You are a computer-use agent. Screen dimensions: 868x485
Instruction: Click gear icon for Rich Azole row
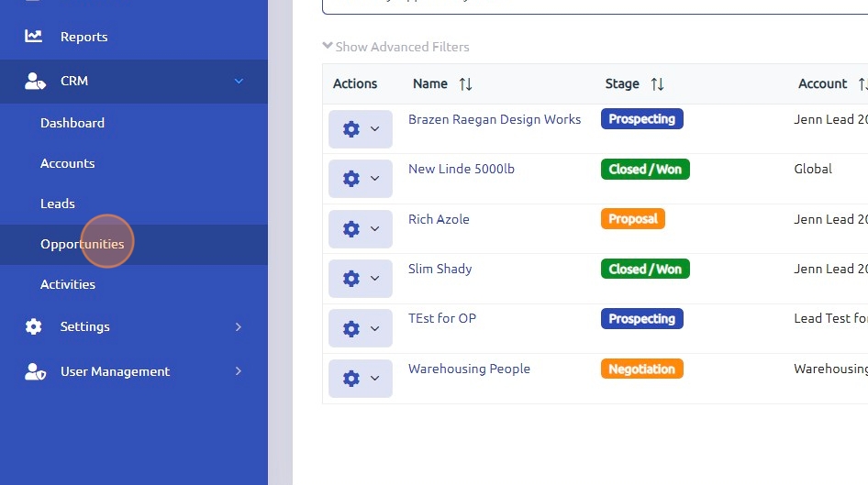pos(351,228)
